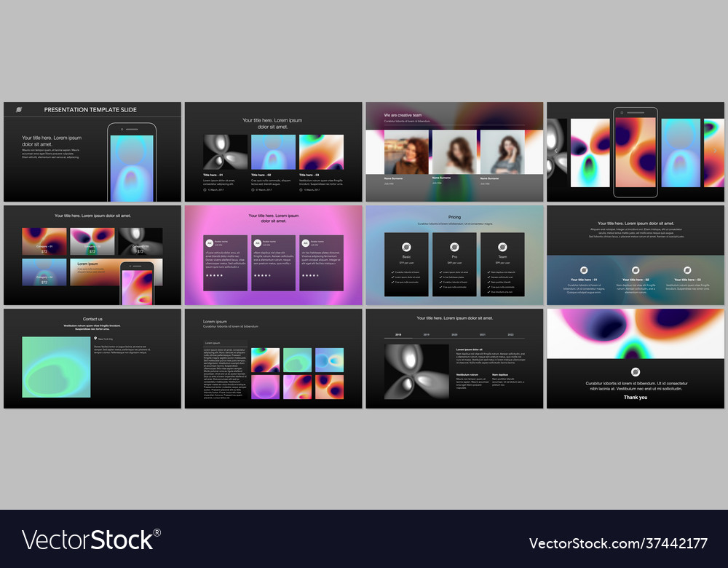The width and height of the screenshot is (728, 568).
Task: Click the circular icon above the Thank you message
Action: (636, 371)
